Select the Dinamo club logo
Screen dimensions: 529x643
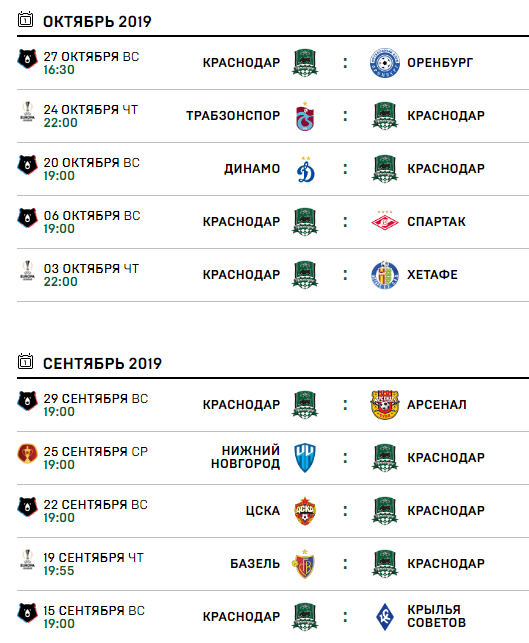coord(306,169)
